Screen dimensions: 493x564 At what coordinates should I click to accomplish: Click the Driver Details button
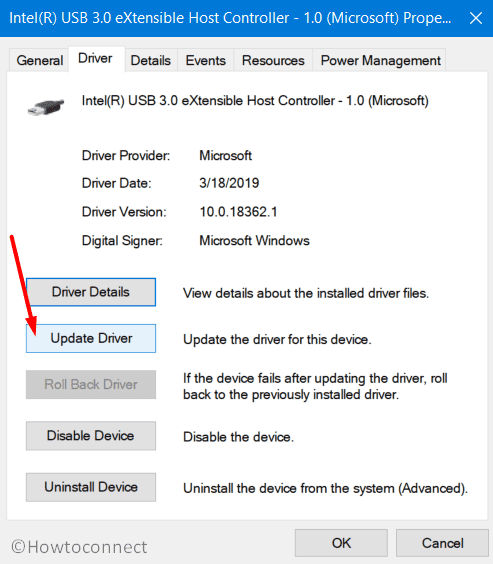[91, 292]
